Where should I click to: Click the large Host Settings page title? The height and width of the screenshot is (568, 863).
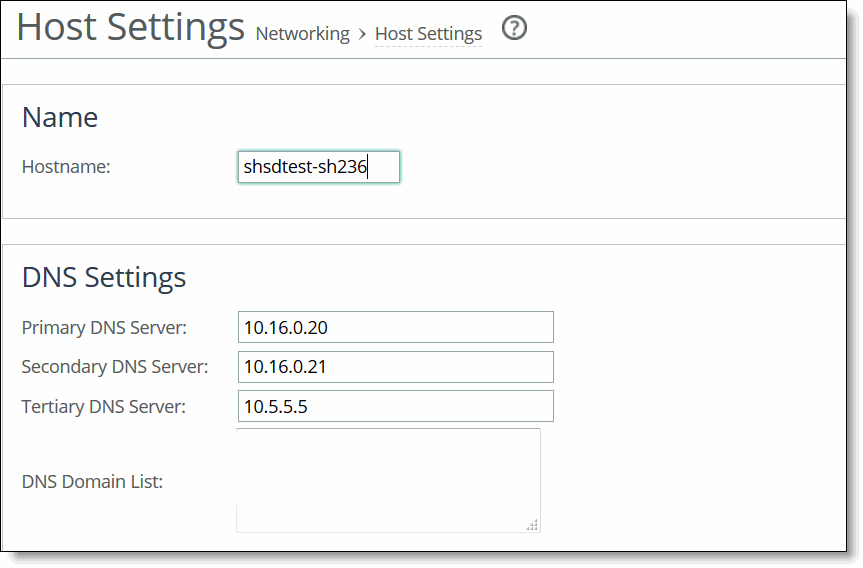pyautogui.click(x=130, y=26)
